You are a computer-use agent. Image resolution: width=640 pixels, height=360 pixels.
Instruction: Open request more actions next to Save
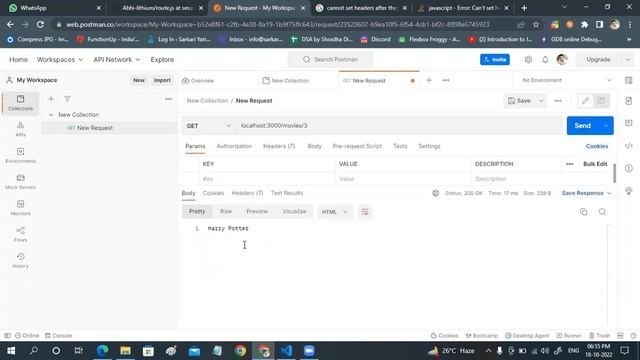(558, 101)
